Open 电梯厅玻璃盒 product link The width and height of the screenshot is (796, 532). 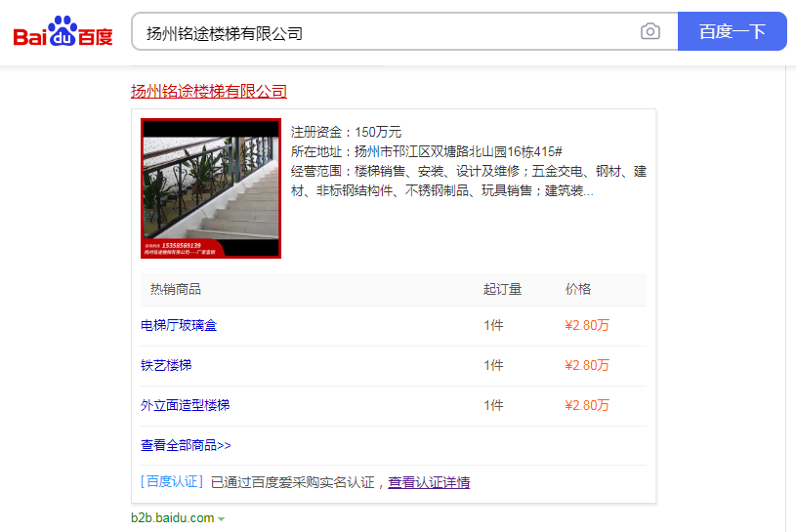tap(179, 325)
